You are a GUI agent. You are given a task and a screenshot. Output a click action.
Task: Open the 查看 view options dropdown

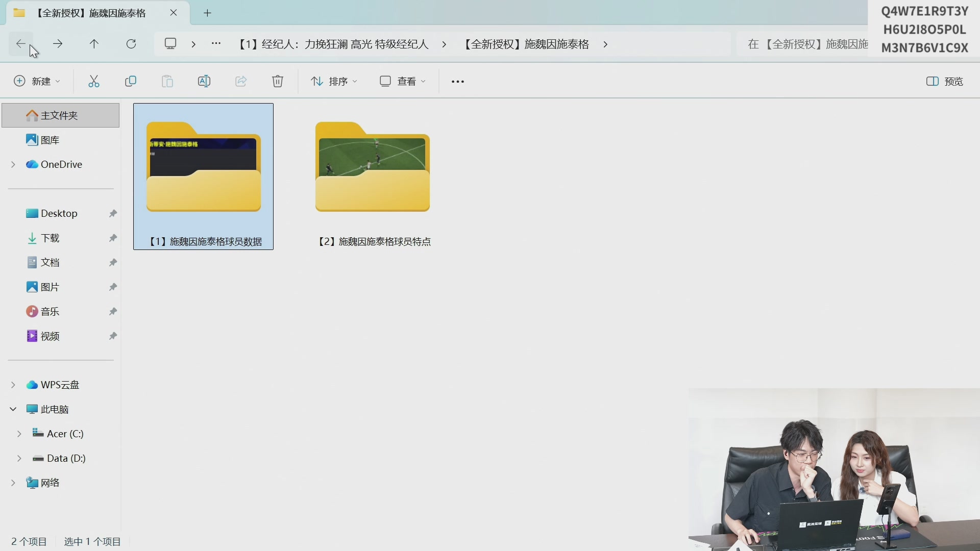click(x=403, y=81)
